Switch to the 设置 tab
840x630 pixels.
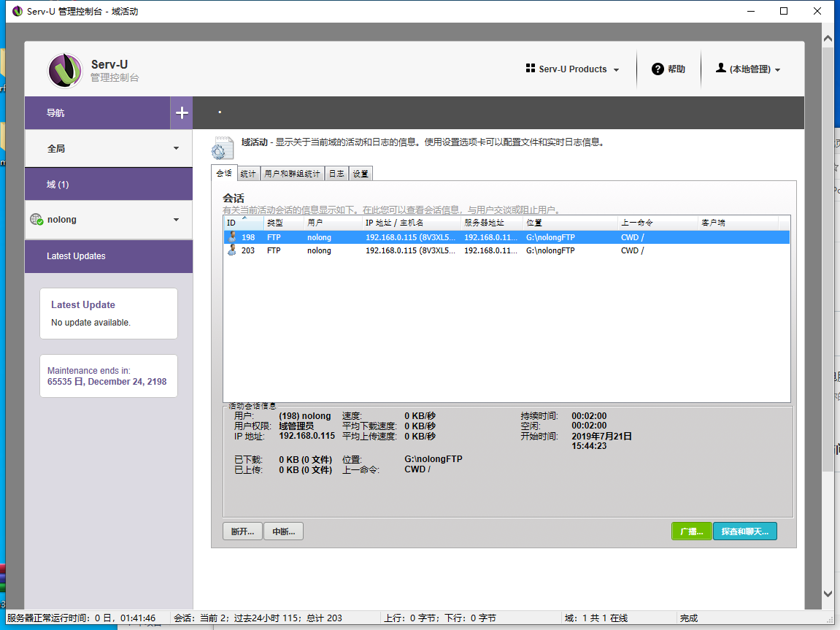pyautogui.click(x=361, y=174)
